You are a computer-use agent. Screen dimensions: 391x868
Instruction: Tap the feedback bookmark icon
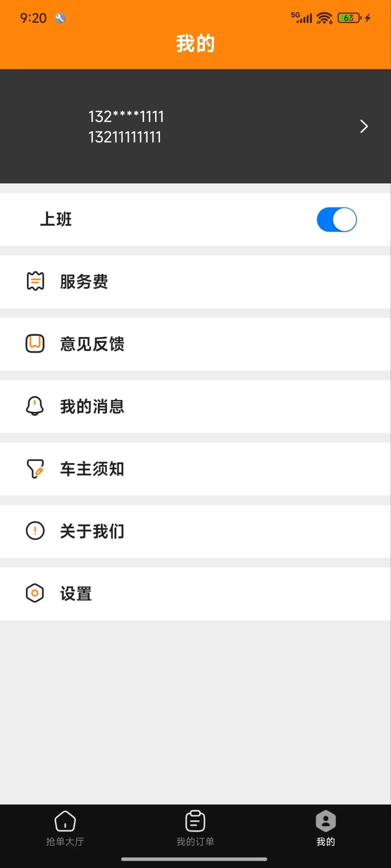click(35, 344)
